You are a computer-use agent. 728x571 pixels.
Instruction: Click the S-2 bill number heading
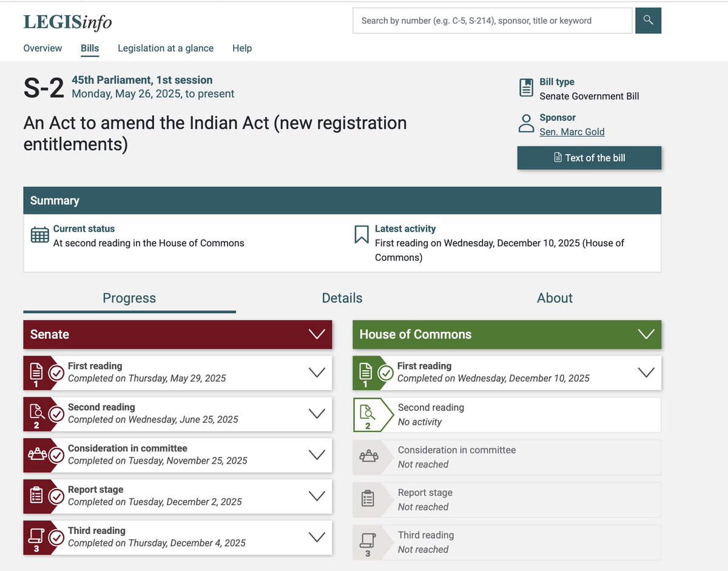[x=44, y=88]
